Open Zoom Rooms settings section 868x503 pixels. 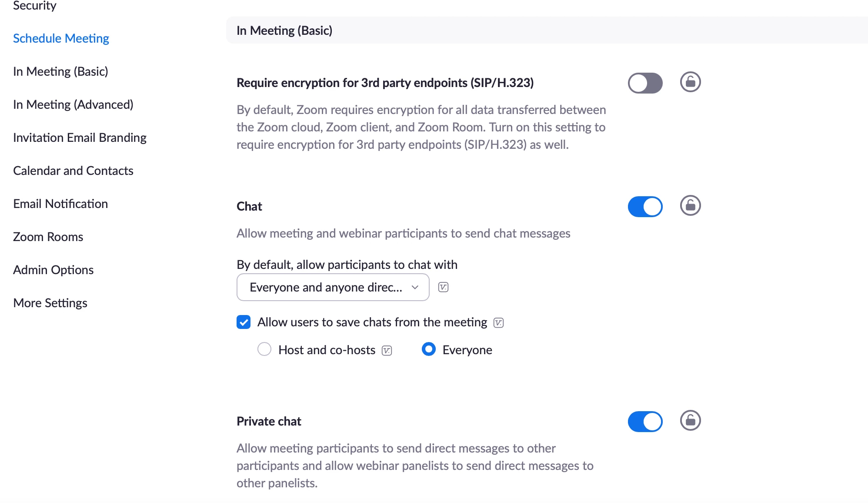click(x=48, y=237)
